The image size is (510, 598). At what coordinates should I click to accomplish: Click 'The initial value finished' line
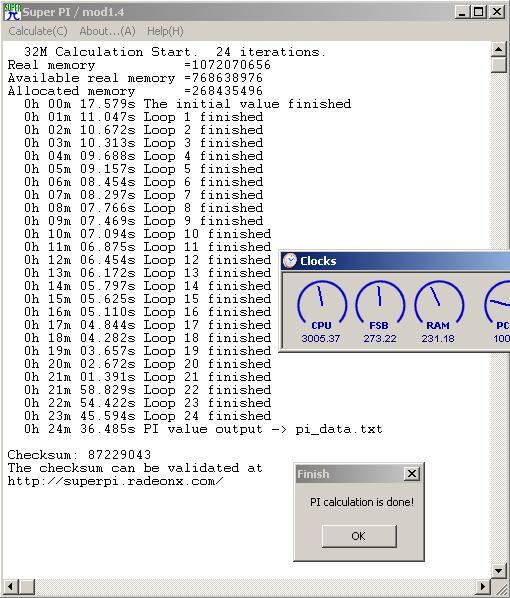pos(187,104)
